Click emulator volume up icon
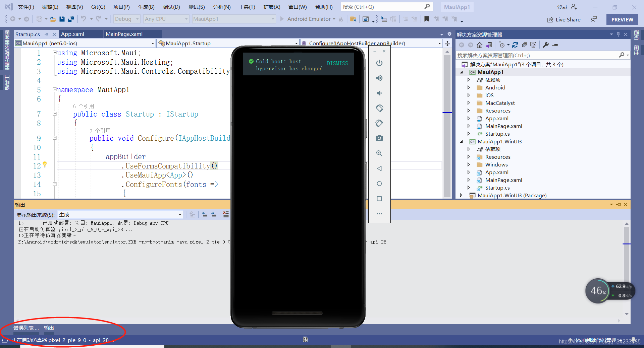 379,78
